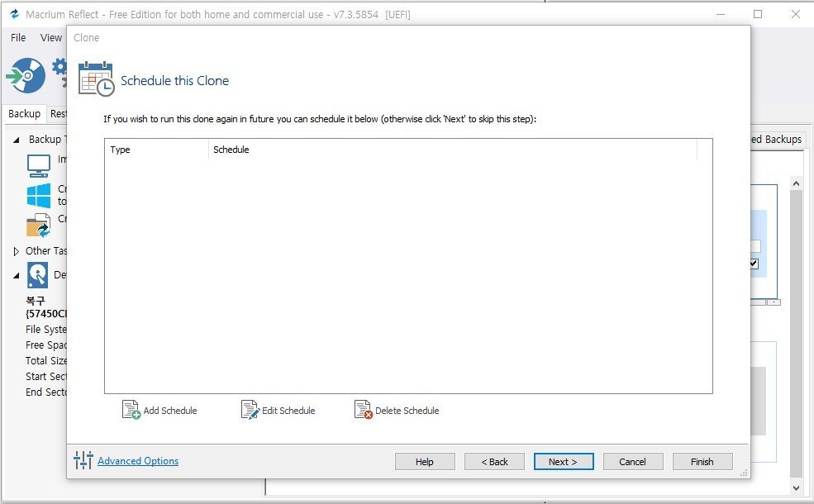This screenshot has height=504, width=814.
Task: Click the gear icon in main toolbar
Action: click(x=60, y=68)
